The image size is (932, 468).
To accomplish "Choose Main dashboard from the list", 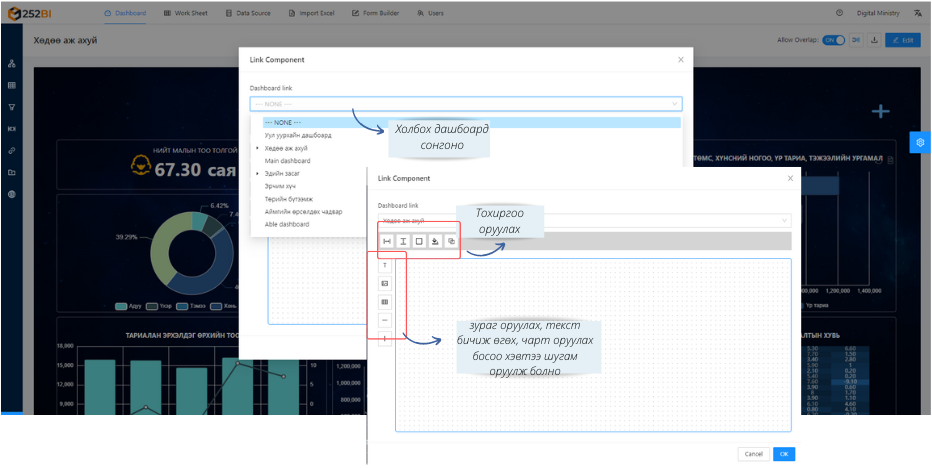I will [287, 160].
